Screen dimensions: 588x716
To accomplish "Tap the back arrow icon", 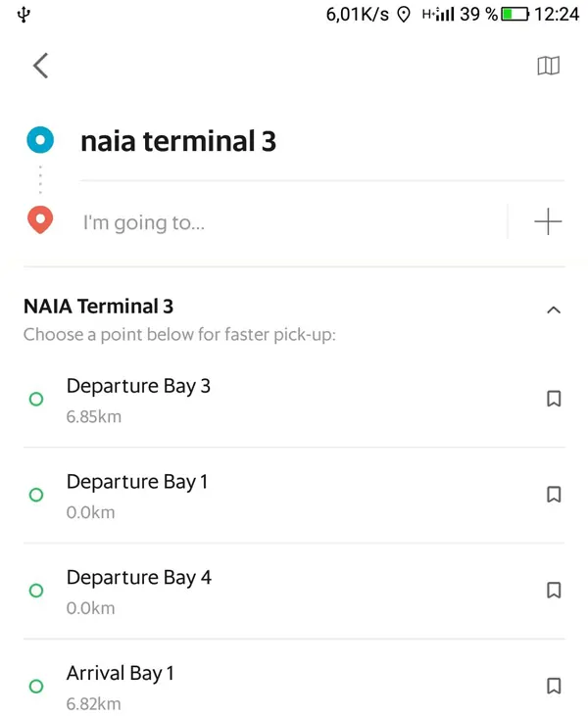I will click(40, 66).
